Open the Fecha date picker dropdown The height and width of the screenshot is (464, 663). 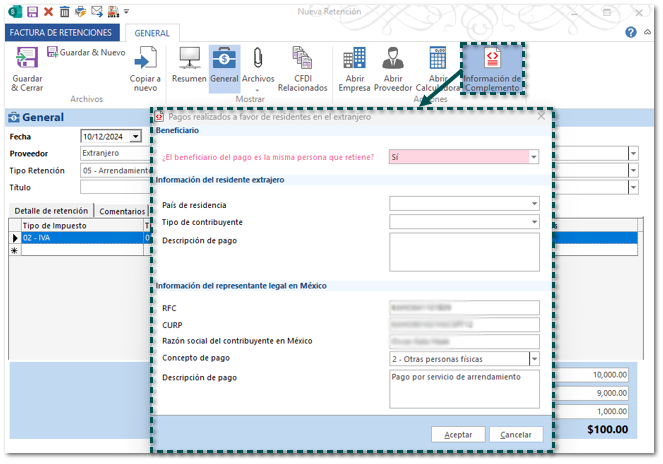coord(135,136)
